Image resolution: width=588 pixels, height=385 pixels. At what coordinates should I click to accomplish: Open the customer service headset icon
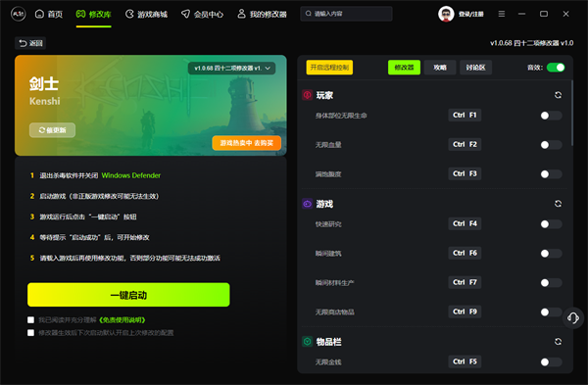(x=573, y=318)
